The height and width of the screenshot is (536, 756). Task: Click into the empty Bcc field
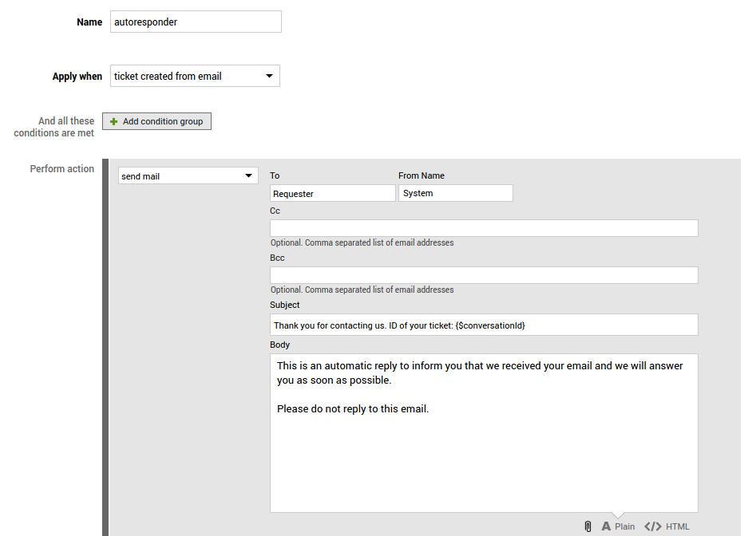(x=484, y=275)
